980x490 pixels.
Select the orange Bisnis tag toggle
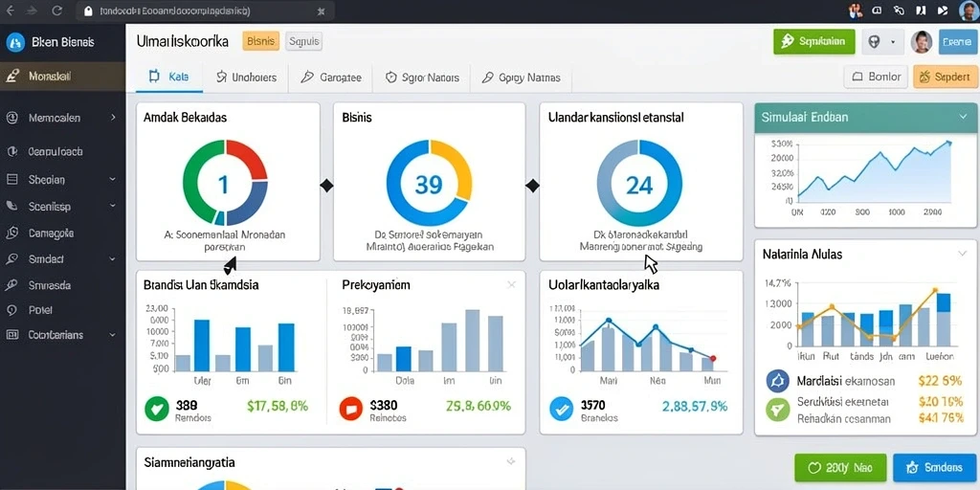tap(260, 42)
